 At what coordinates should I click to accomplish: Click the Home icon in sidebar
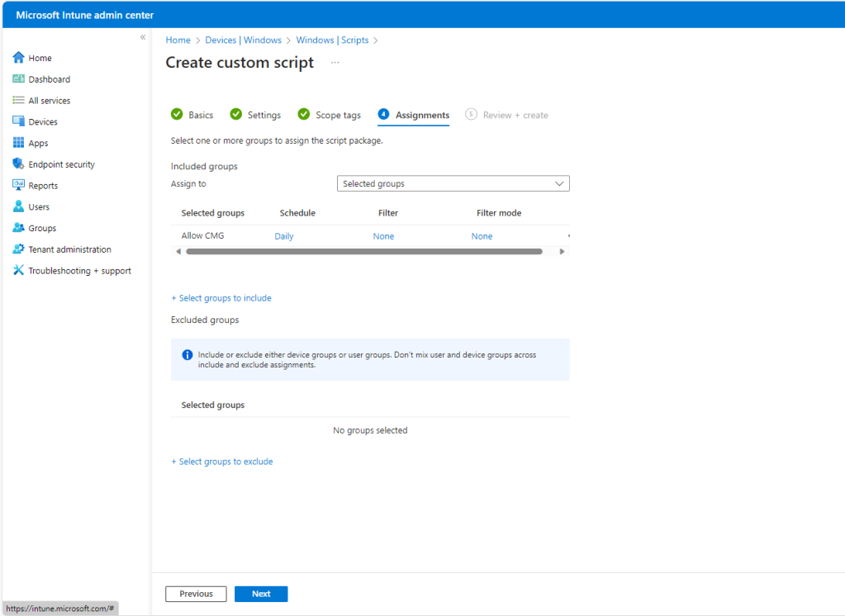click(19, 58)
